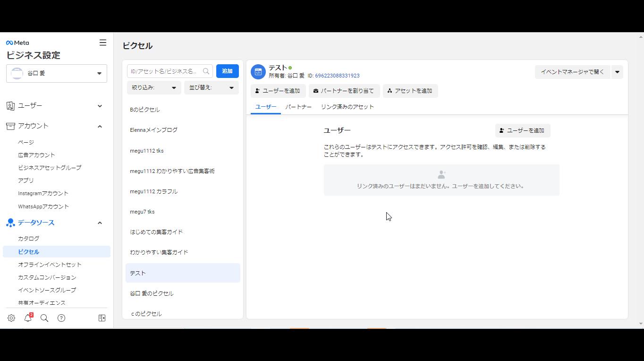Click the Meta logo
This screenshot has height=361, width=644.
pos(17,43)
